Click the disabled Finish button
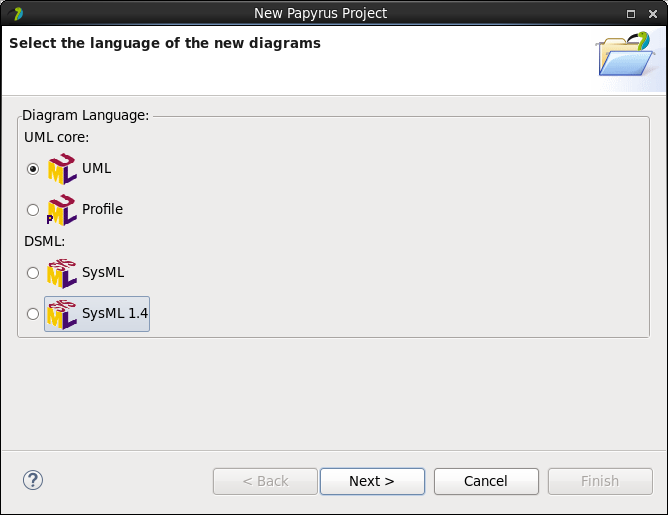This screenshot has width=668, height=515. pyautogui.click(x=600, y=481)
